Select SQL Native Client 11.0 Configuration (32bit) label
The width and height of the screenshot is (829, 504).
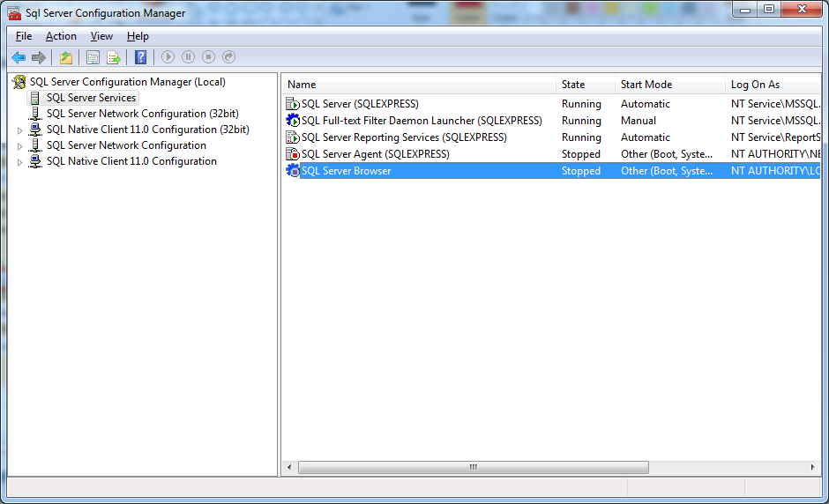pos(147,130)
